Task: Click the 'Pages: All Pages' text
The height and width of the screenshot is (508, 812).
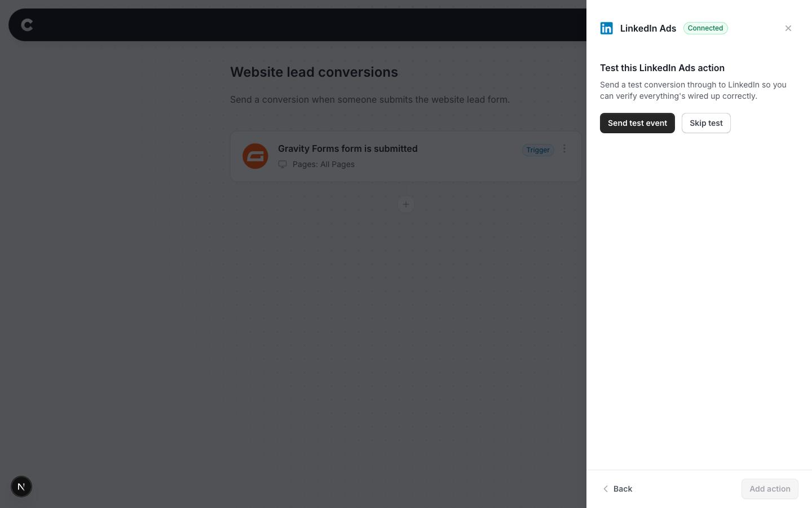Action: click(x=324, y=164)
